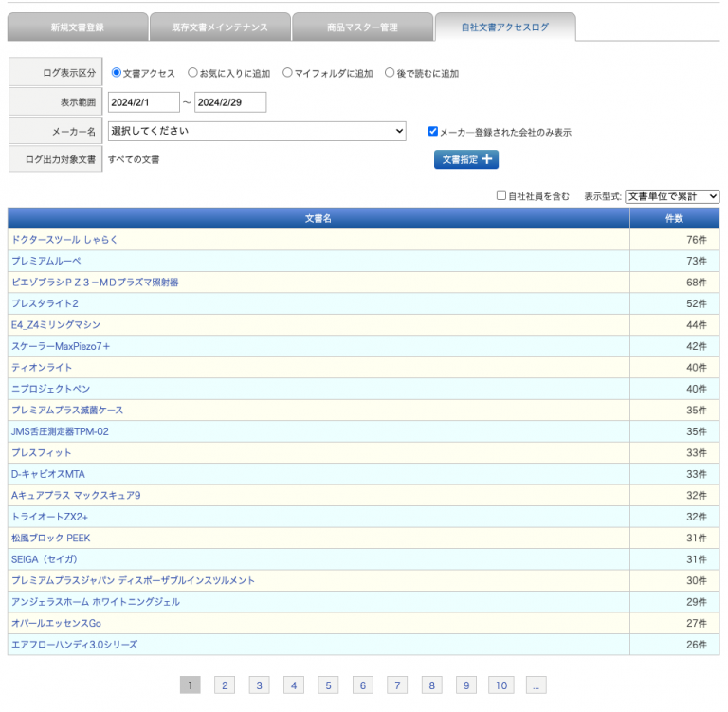
Task: Click the すべての文書 text
Action: click(134, 160)
